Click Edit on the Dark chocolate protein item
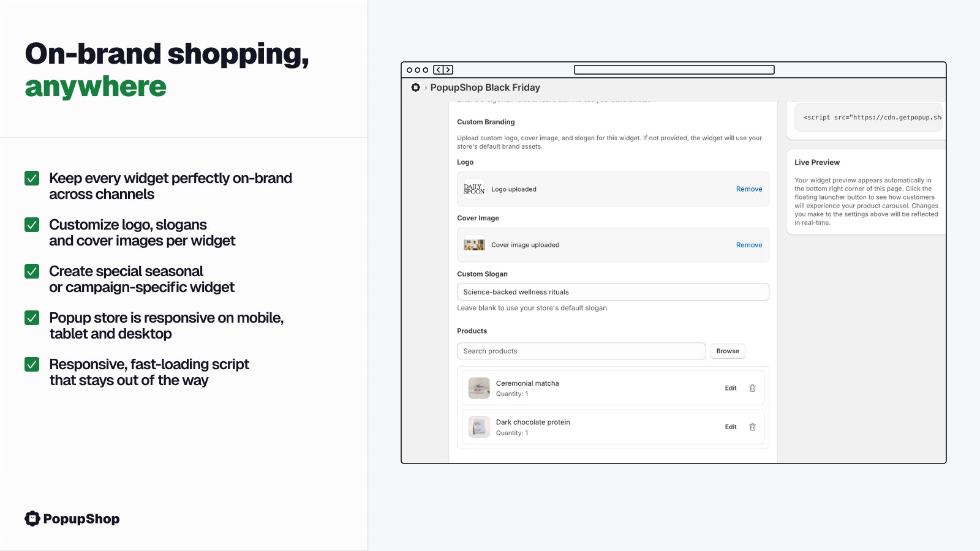The height and width of the screenshot is (551, 980). coord(730,427)
